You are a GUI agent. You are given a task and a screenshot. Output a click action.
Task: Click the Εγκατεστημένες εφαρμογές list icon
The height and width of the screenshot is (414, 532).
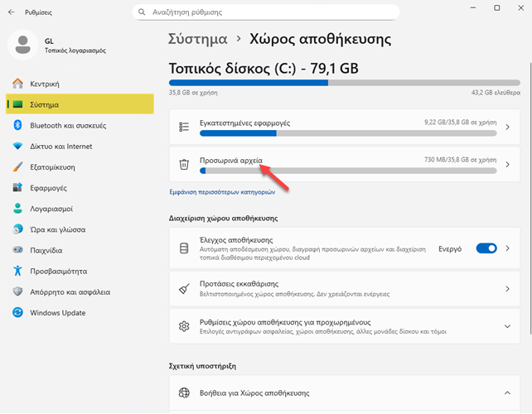click(x=184, y=127)
